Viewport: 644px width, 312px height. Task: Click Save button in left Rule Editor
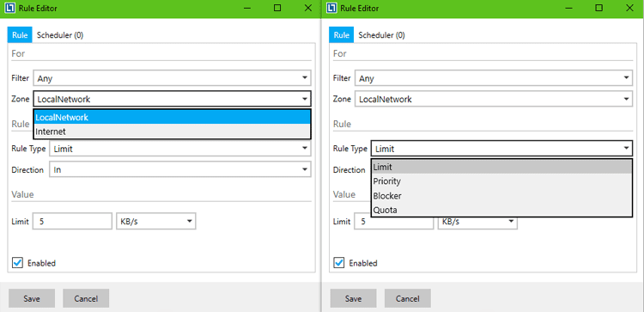tap(32, 298)
